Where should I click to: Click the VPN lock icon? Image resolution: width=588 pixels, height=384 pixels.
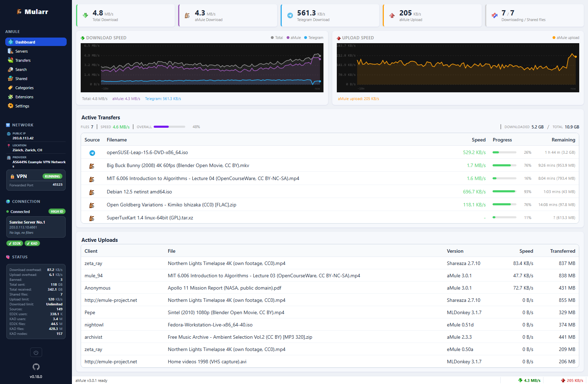(x=12, y=177)
